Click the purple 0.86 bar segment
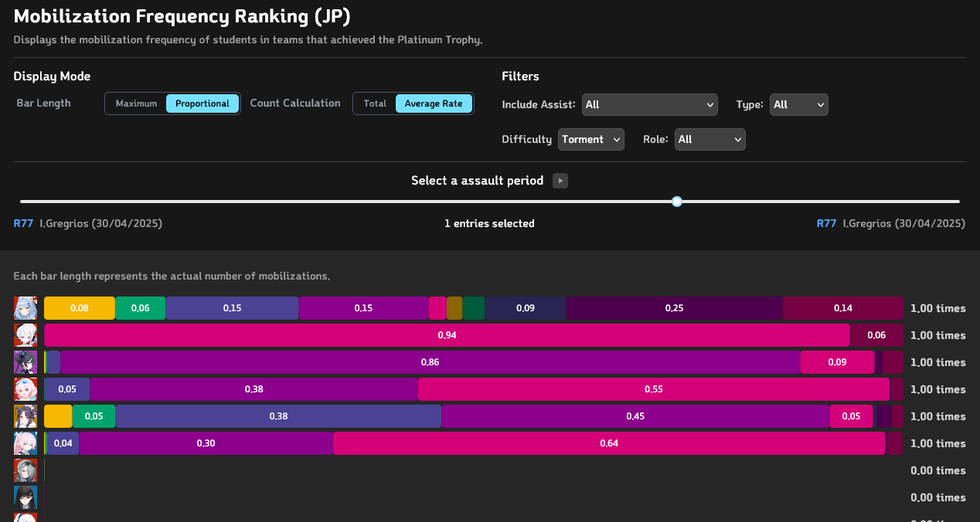The height and width of the screenshot is (522, 980). tap(430, 362)
